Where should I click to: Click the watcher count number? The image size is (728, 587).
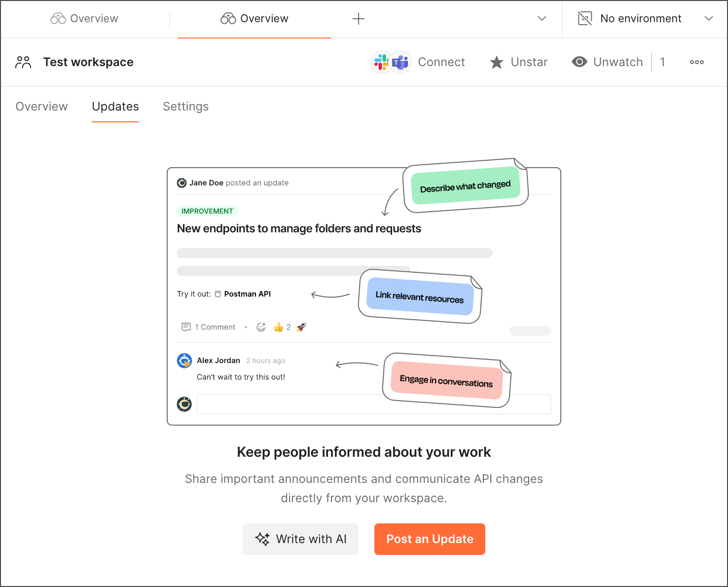tap(662, 62)
